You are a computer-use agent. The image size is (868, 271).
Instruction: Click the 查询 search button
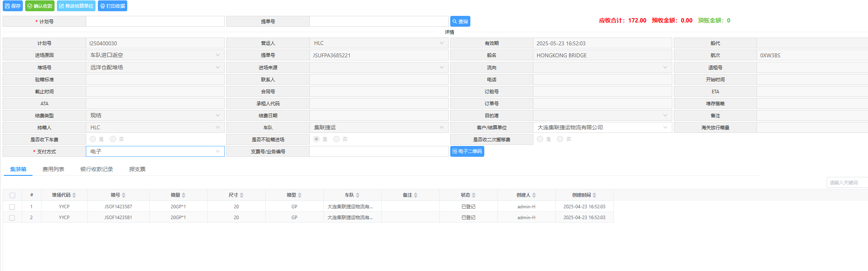click(x=460, y=22)
